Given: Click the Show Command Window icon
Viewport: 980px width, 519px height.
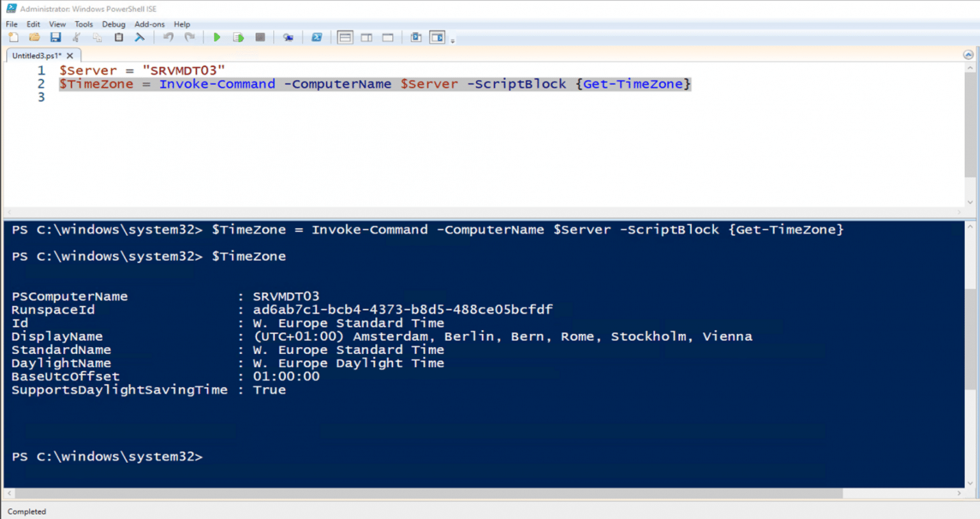Looking at the screenshot, I should click(x=416, y=38).
